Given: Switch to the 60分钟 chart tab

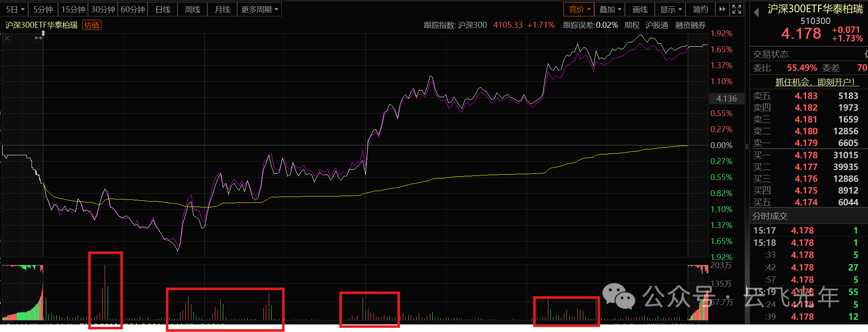Looking at the screenshot, I should [133, 9].
